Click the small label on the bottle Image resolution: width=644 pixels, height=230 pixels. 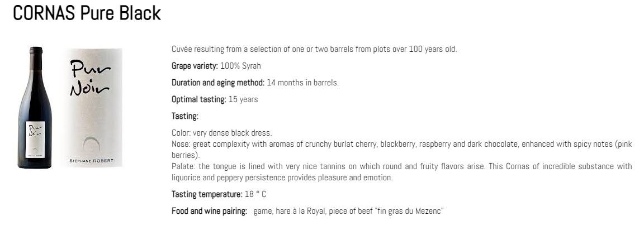coord(35,140)
